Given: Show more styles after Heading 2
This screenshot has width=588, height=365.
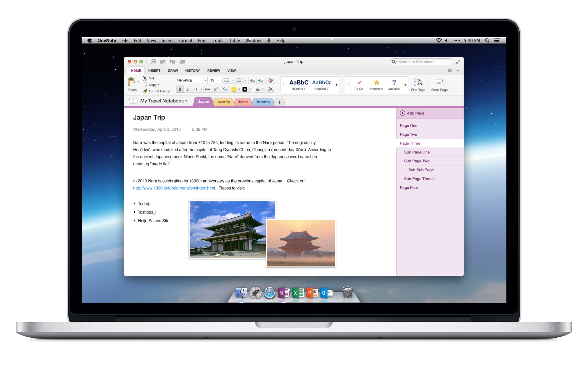Looking at the screenshot, I should click(337, 85).
